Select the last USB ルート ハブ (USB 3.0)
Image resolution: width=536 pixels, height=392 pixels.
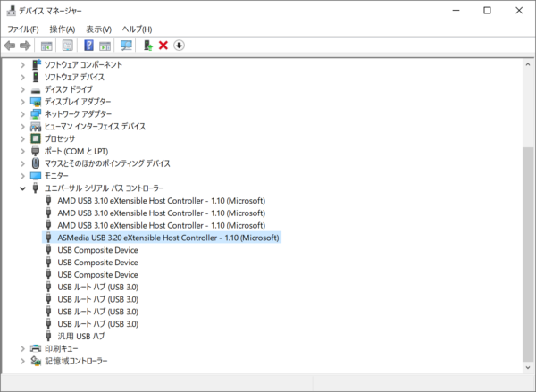point(97,323)
